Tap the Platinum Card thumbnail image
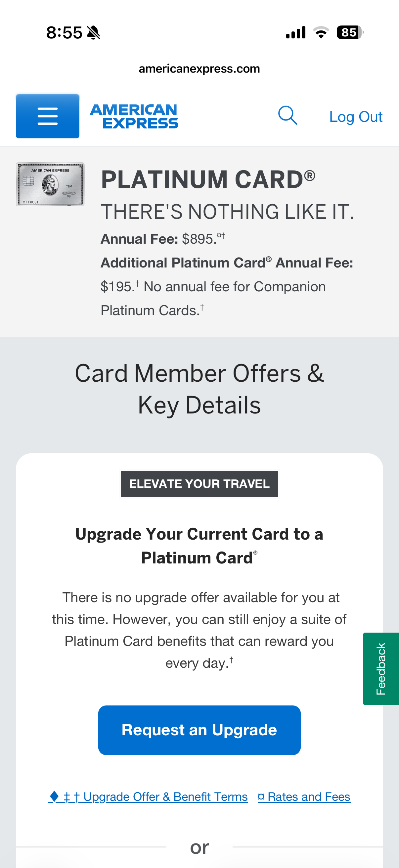Screen dimensions: 399x868 click(x=50, y=184)
